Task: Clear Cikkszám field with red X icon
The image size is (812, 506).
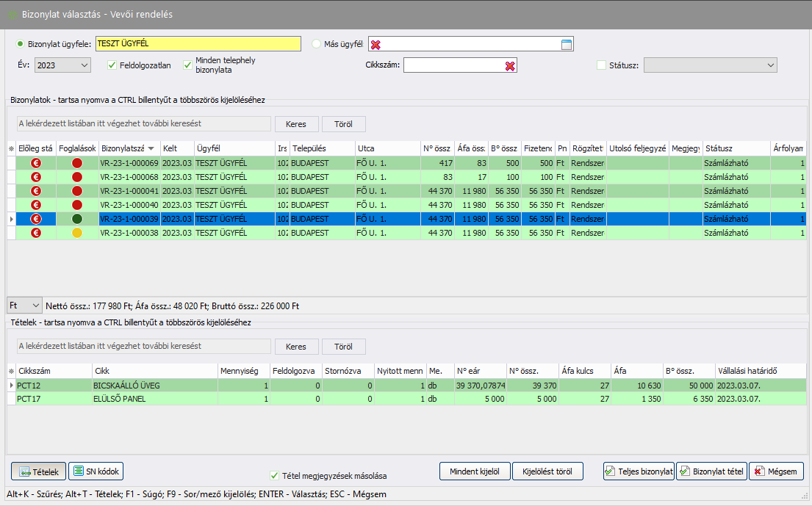Action: (x=510, y=66)
